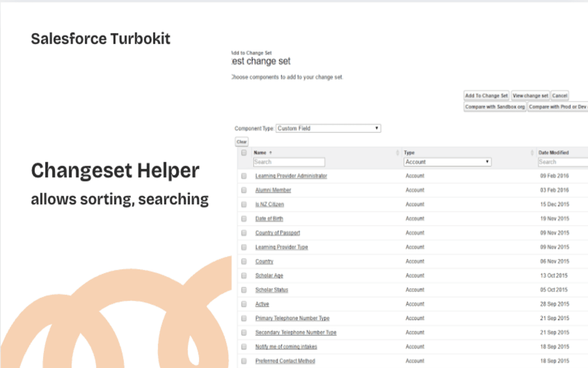Screen dimensions: 588x368
Task: Click the Changeset Helper heading
Action: click(x=115, y=171)
